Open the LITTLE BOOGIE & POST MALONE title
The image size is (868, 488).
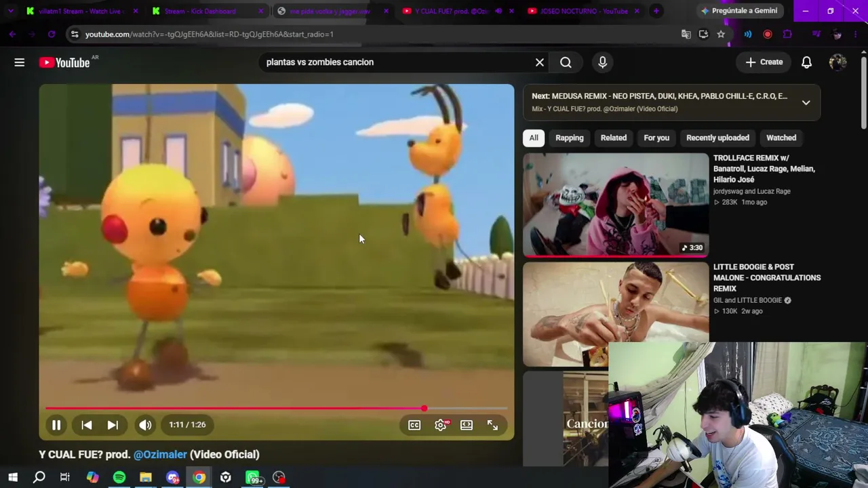tap(767, 278)
